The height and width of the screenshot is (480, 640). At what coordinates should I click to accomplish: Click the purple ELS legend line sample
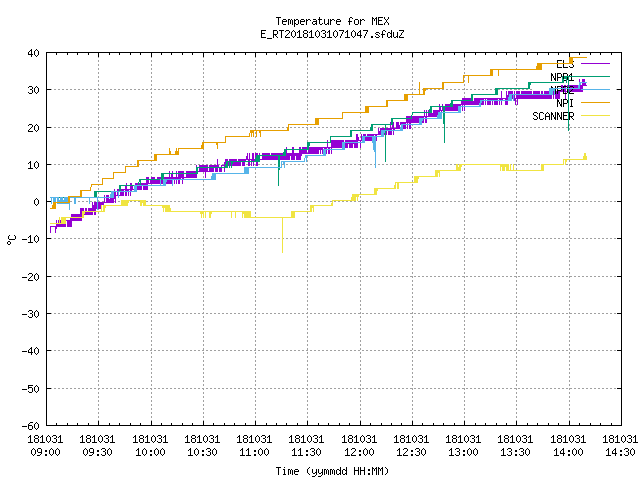[595, 64]
